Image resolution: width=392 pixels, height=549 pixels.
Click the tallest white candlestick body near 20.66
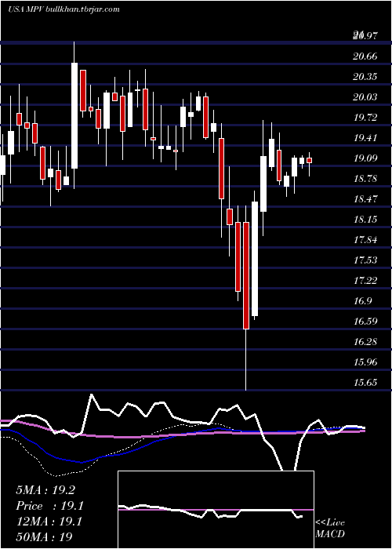[74, 115]
